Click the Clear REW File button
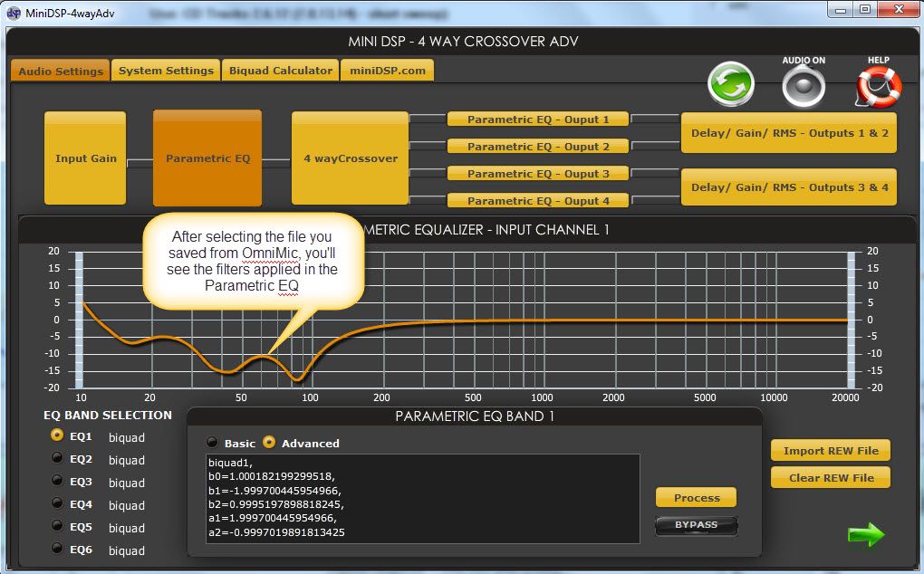 click(831, 477)
